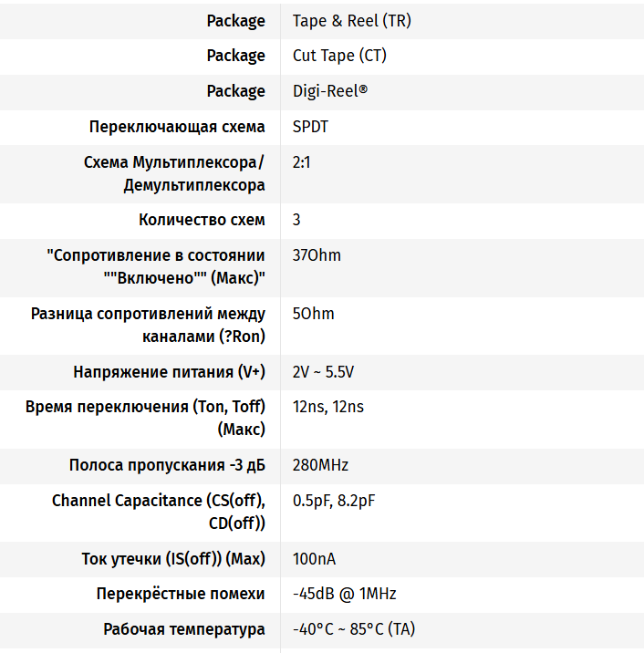Select the Cut Tape (CT) package value

pyautogui.click(x=339, y=56)
